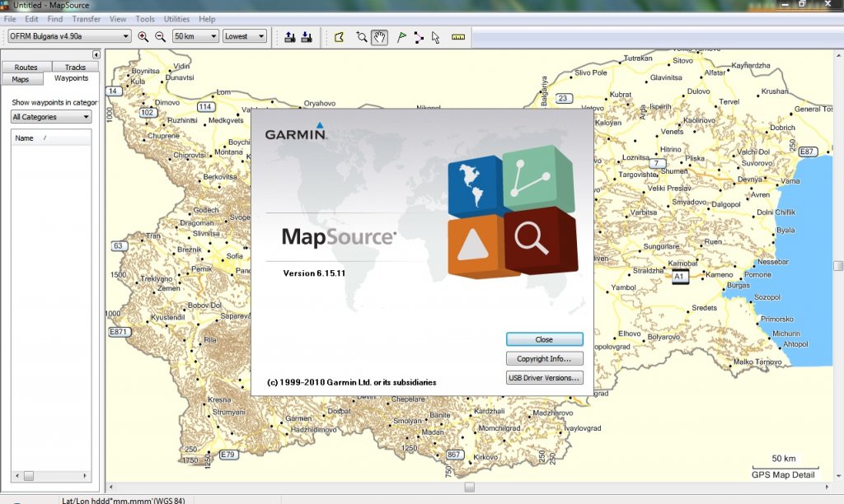The image size is (844, 504).
Task: Open the Lowest detail level dropdown
Action: 245,36
